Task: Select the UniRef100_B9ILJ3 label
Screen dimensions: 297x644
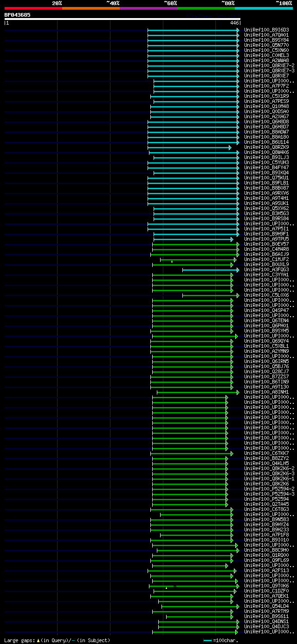Action: [266, 158]
